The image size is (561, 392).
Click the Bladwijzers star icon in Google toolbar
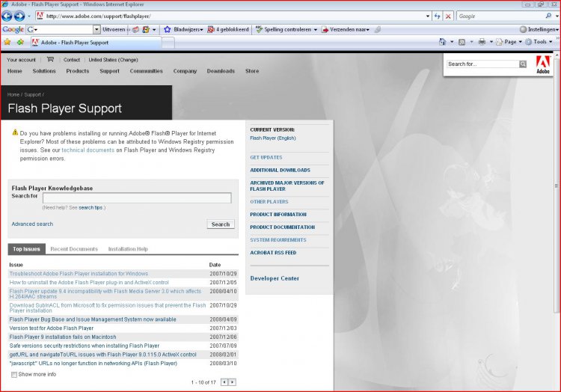(x=167, y=29)
